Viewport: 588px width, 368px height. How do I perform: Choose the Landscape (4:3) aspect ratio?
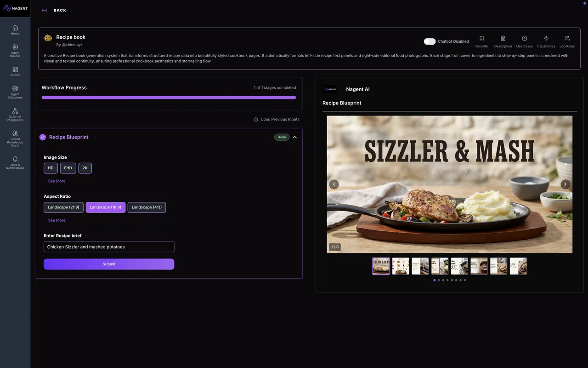[x=147, y=207]
